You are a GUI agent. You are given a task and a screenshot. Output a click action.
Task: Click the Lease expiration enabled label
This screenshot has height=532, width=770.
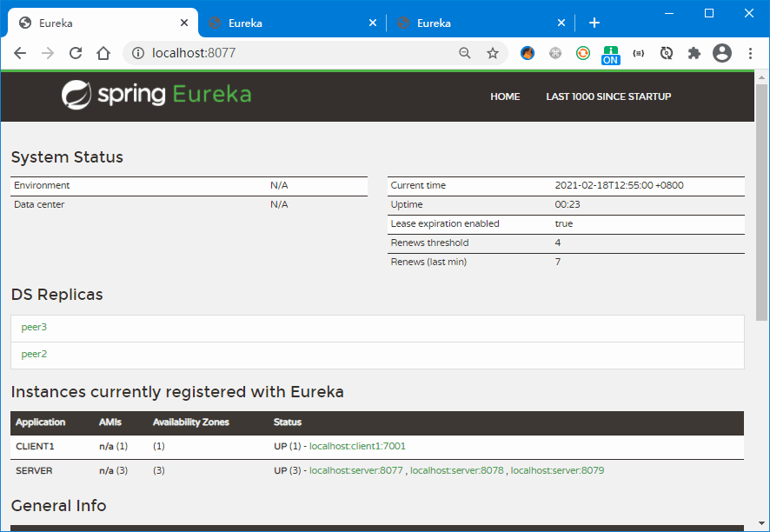(x=445, y=223)
